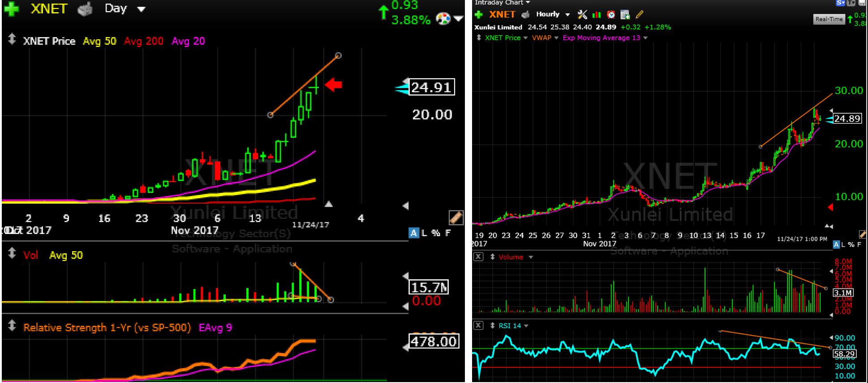Expand the XNET Price dropdown arrow on Hourly chart
Viewport: 868px width, 383px height.
(525, 38)
